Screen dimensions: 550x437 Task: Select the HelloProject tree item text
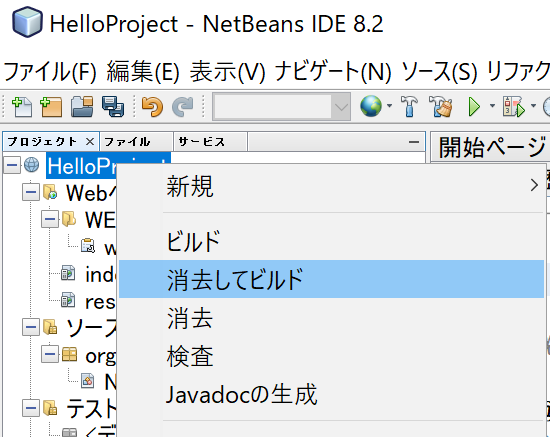coord(82,166)
